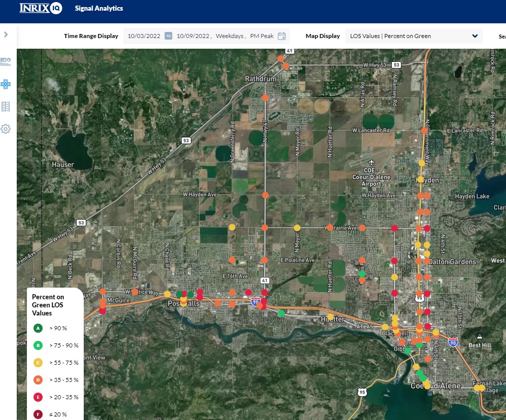This screenshot has width=506, height=420.
Task: Click the red LOS E legend swatch
Action: 38,397
